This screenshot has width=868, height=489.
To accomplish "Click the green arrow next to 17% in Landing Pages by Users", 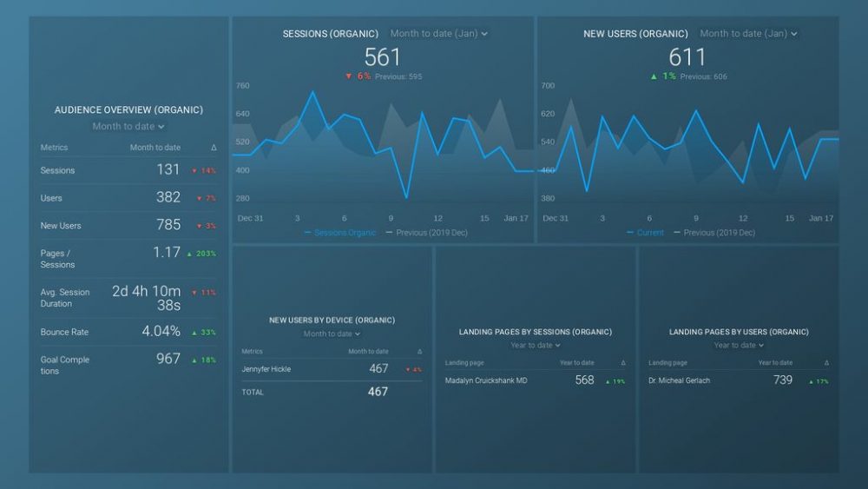I will 812,381.
